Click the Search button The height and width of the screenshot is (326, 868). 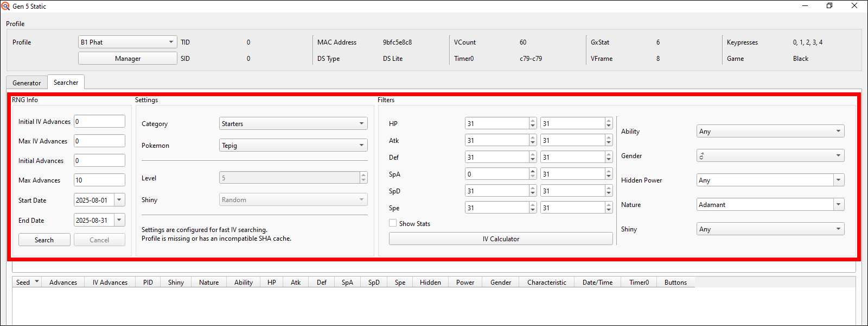[44, 240]
